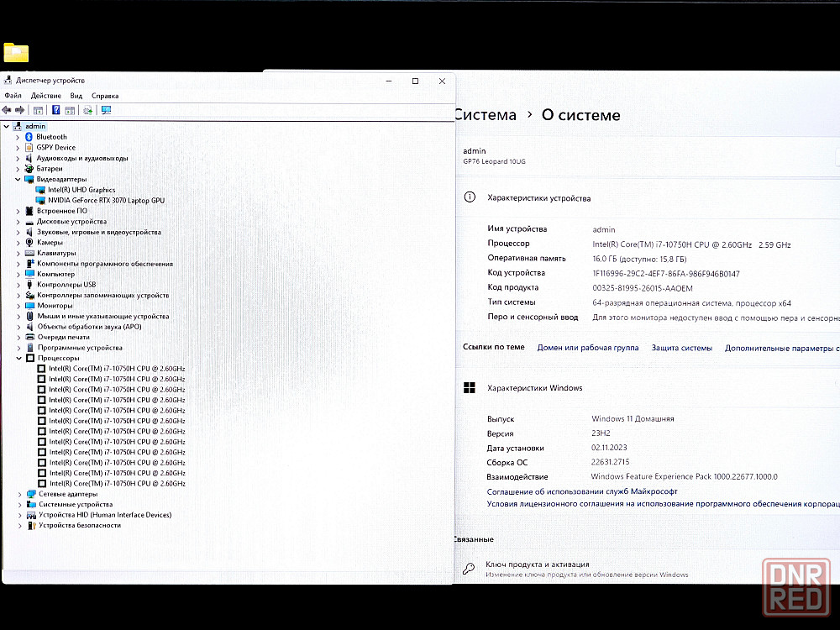Image resolution: width=840 pixels, height=630 pixels.
Task: Expand Контроллеры запоминающих устройств
Action: (x=18, y=295)
